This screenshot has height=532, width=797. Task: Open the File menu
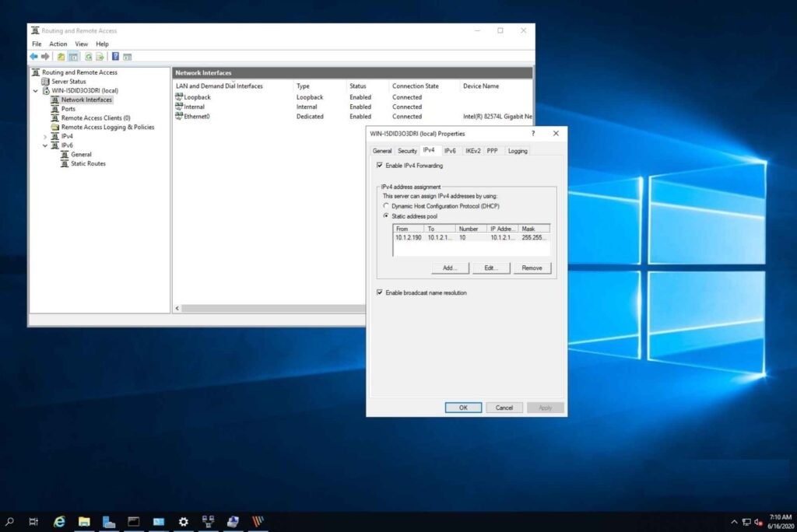pyautogui.click(x=37, y=44)
